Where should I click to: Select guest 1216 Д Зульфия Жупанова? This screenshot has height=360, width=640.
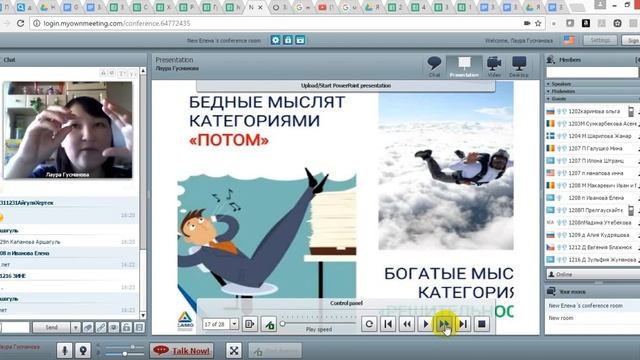point(593,260)
